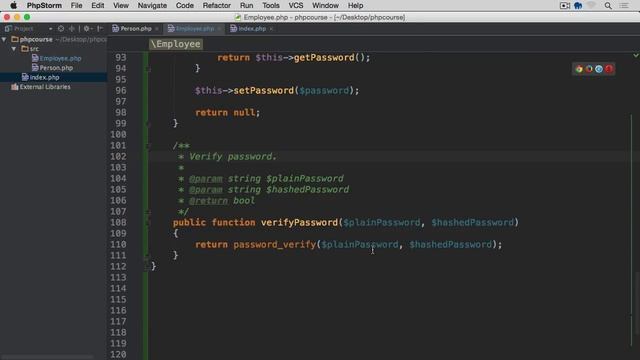Click the screen recording menu bar icon
The image size is (640, 360).
(565, 5)
